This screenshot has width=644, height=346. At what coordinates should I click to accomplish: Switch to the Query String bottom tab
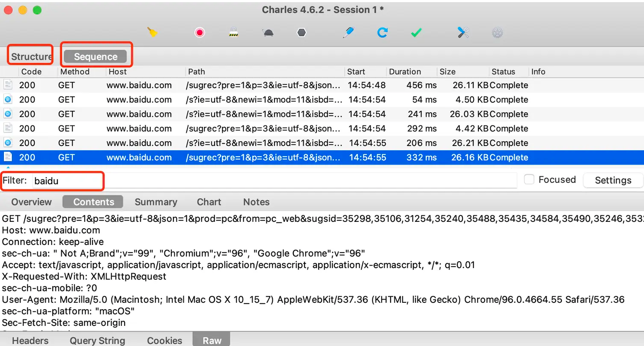point(97,340)
